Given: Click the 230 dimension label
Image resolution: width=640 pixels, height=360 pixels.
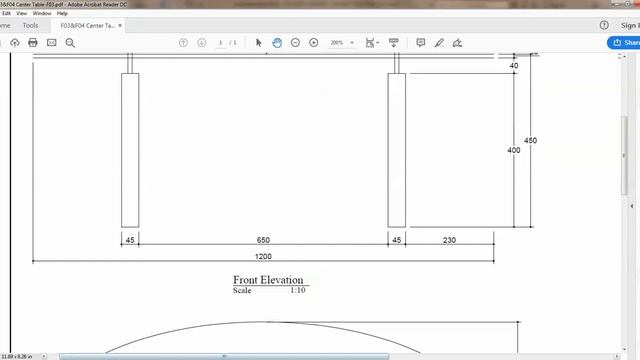Looking at the screenshot, I should point(449,240).
